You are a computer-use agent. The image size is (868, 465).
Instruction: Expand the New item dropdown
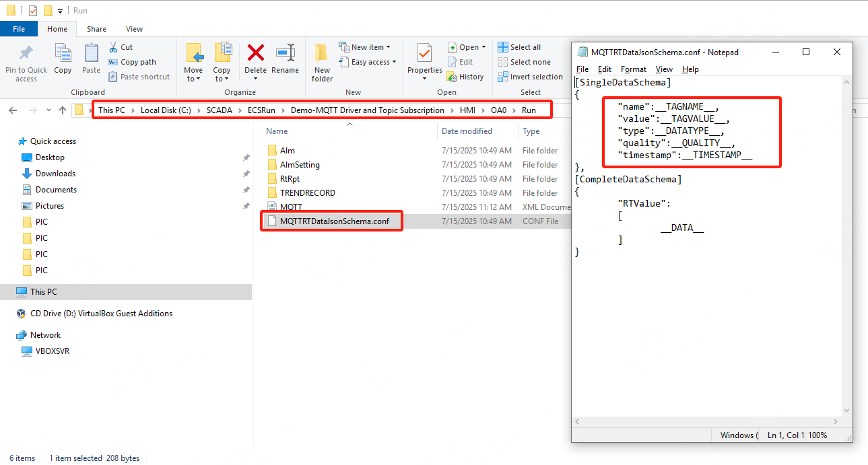(x=365, y=47)
